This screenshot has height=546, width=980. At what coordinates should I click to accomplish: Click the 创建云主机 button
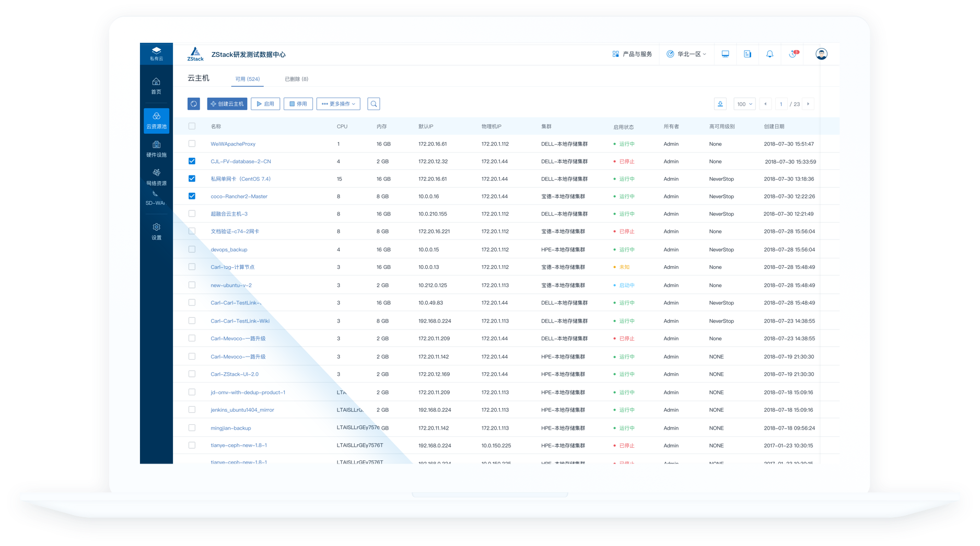(x=227, y=104)
